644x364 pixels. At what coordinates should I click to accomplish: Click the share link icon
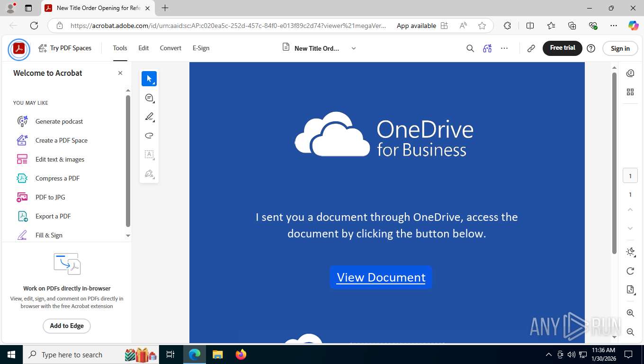point(531,48)
